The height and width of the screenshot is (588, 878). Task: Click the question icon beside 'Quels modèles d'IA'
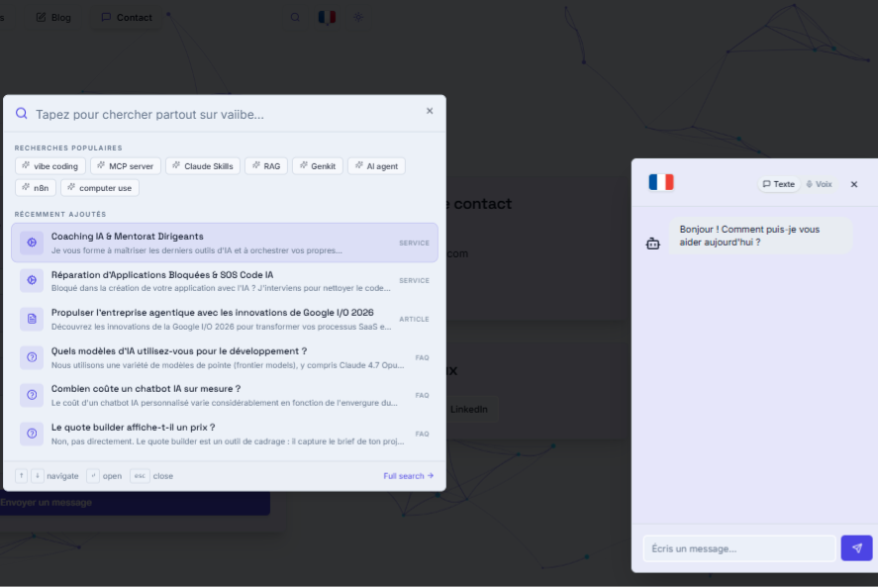coord(32,356)
